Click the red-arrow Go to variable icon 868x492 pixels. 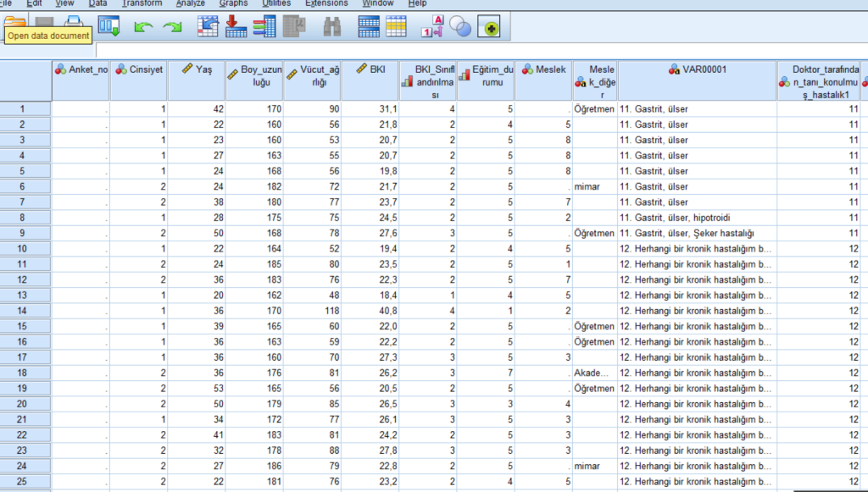click(x=236, y=26)
